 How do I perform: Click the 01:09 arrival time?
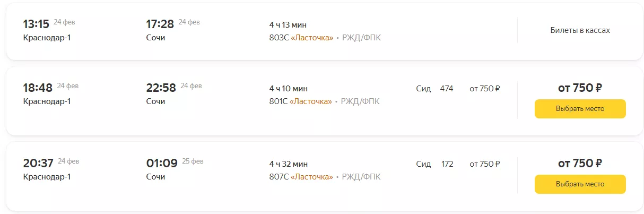161,164
